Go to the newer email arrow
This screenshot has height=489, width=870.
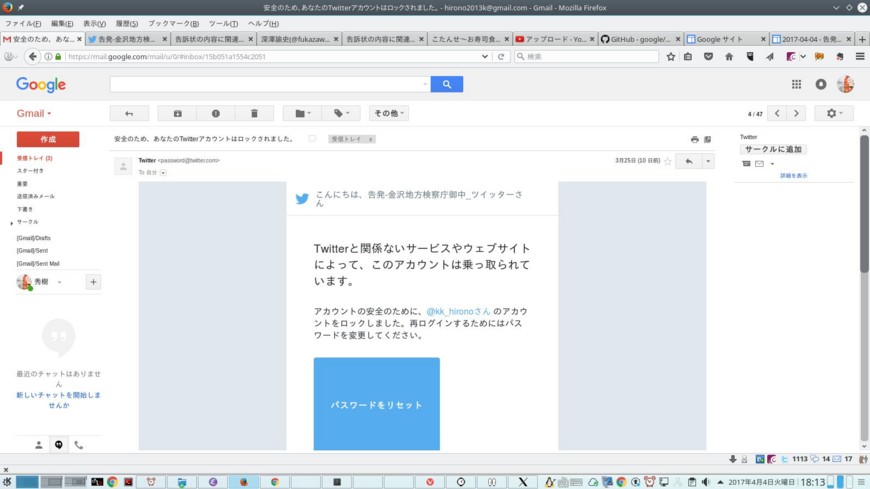click(777, 113)
